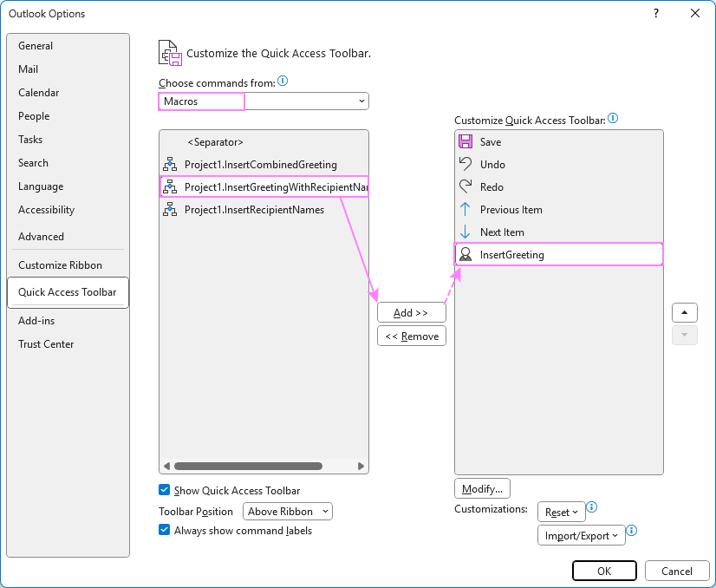The image size is (716, 588).
Task: Click the Undo arrow icon
Action: 465,164
